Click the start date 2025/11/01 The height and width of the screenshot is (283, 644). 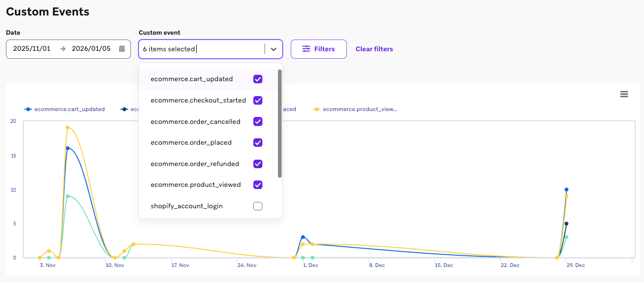[32, 49]
